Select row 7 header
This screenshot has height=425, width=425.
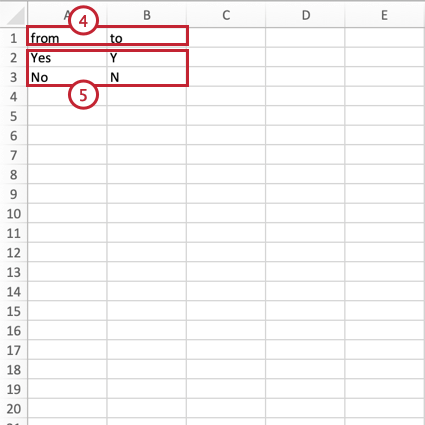13,155
